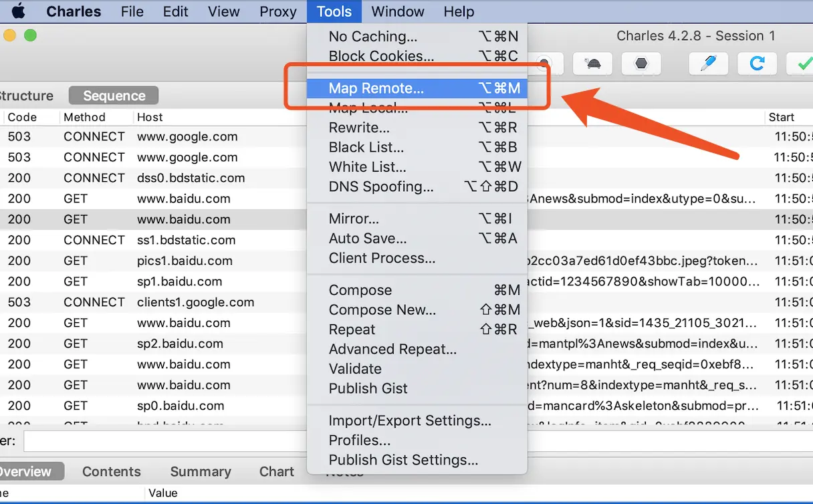Enable throttling with the turtle icon
This screenshot has width=813, height=504.
coord(592,64)
